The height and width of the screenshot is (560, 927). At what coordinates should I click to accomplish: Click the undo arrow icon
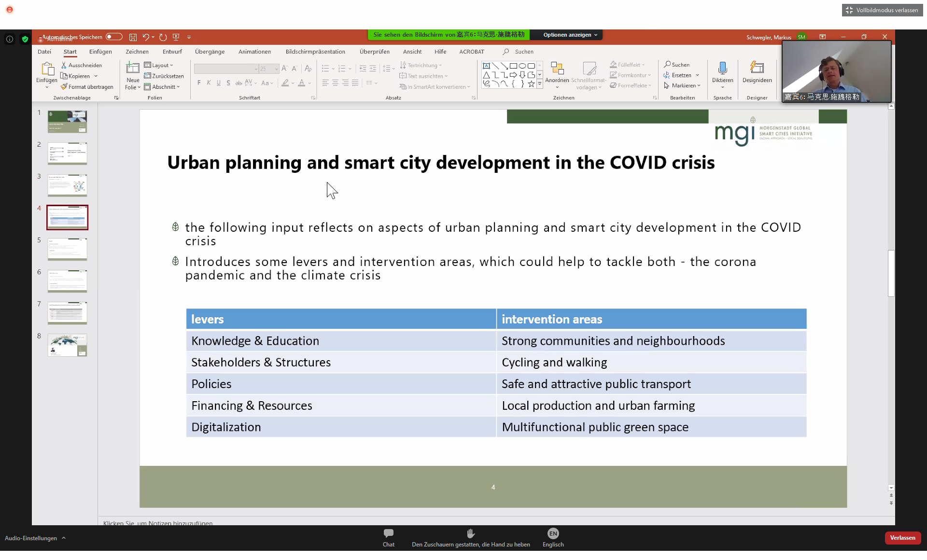[146, 37]
